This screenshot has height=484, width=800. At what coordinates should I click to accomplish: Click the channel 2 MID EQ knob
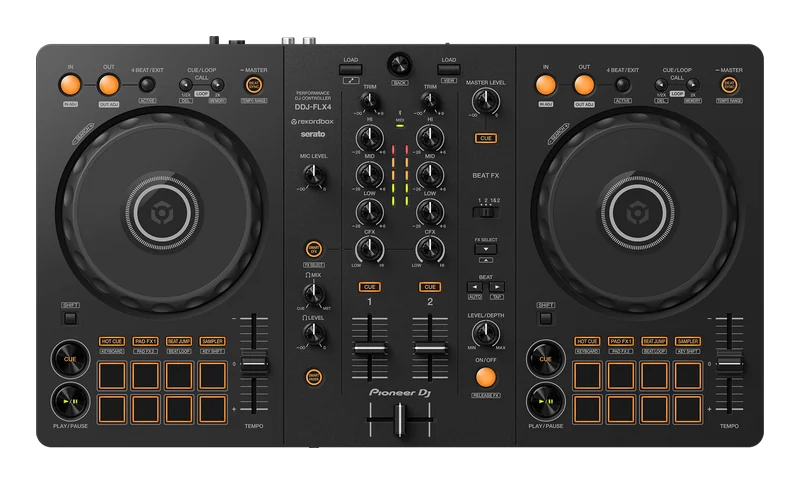pos(430,175)
